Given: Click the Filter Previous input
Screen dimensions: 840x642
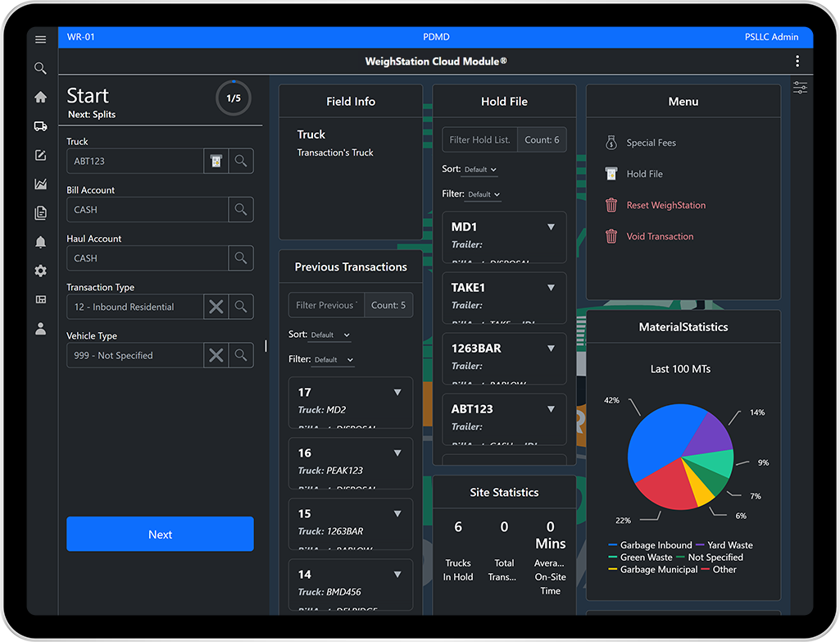Looking at the screenshot, I should [x=326, y=305].
